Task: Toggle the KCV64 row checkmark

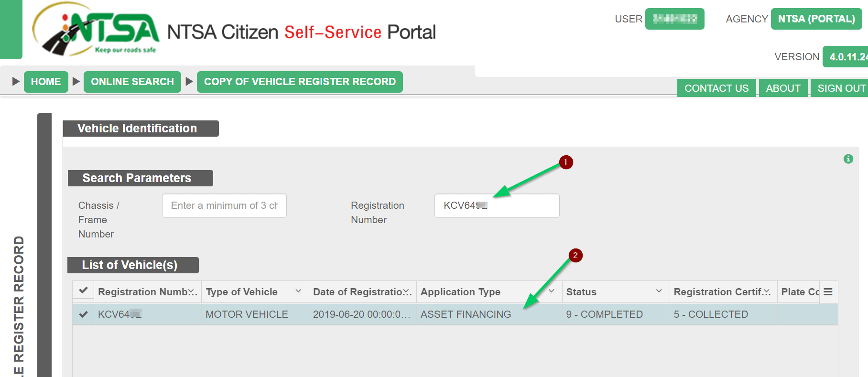Action: point(83,314)
